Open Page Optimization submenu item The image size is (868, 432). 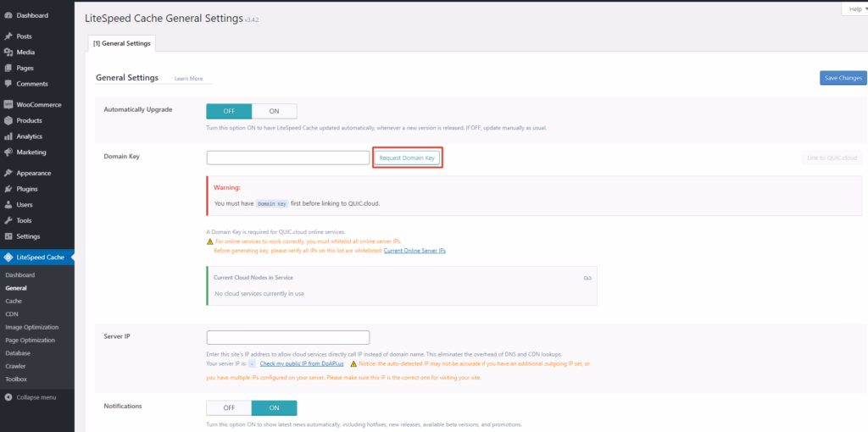pos(30,341)
